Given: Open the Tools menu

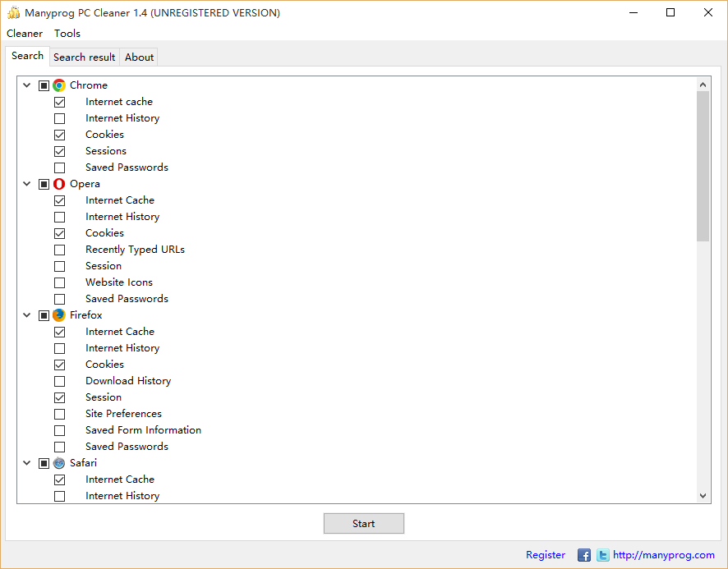Looking at the screenshot, I should pyautogui.click(x=67, y=34).
